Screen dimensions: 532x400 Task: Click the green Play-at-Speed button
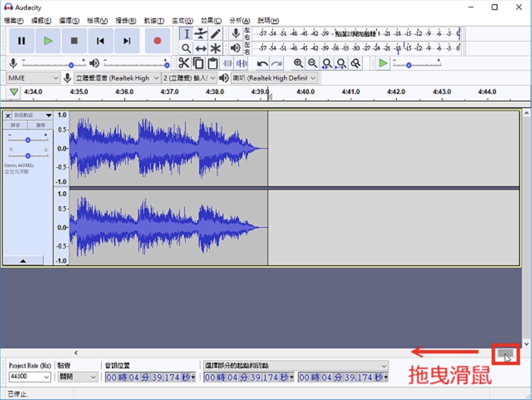coord(383,63)
